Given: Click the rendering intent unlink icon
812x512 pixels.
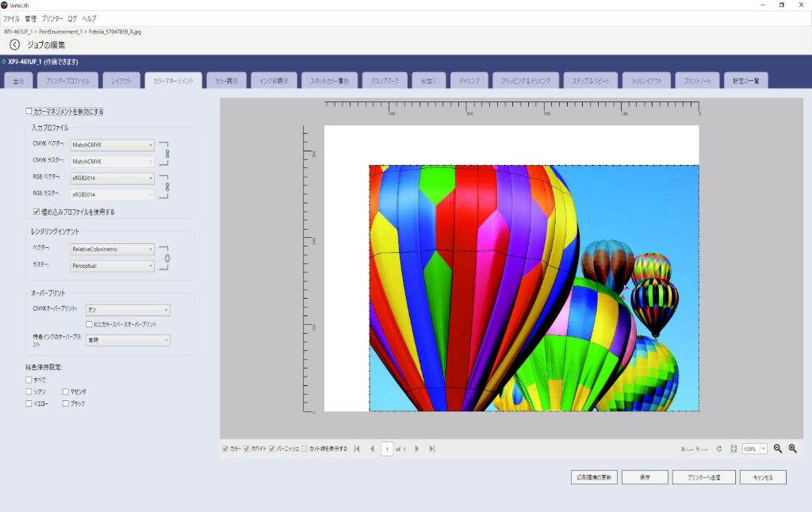Looking at the screenshot, I should tap(167, 258).
